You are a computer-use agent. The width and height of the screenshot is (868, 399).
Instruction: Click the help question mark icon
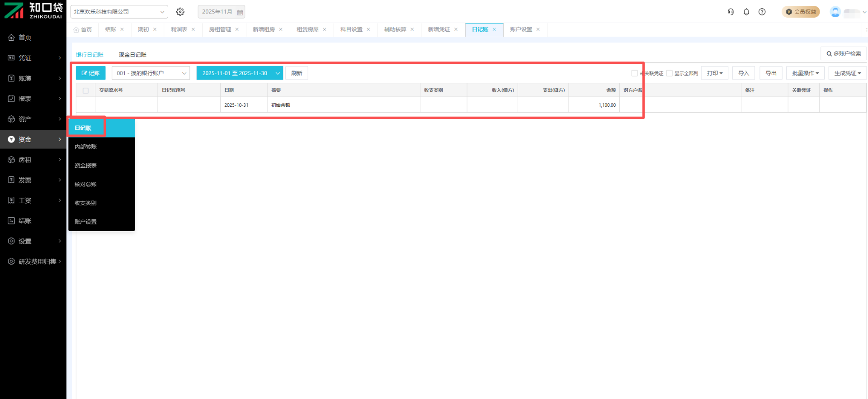[x=762, y=12]
